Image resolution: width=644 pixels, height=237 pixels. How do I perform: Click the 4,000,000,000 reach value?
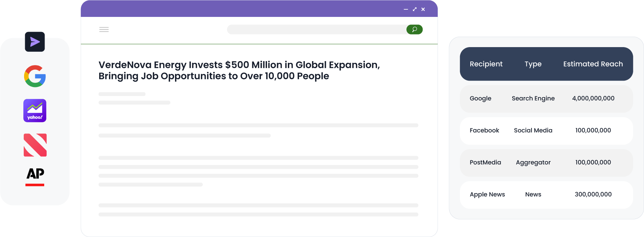pos(593,99)
